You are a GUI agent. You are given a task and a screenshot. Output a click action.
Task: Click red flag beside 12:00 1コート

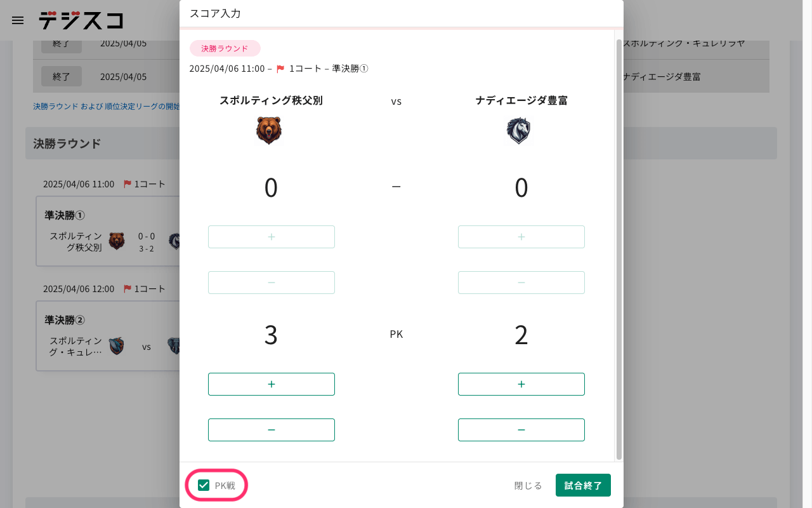(128, 289)
